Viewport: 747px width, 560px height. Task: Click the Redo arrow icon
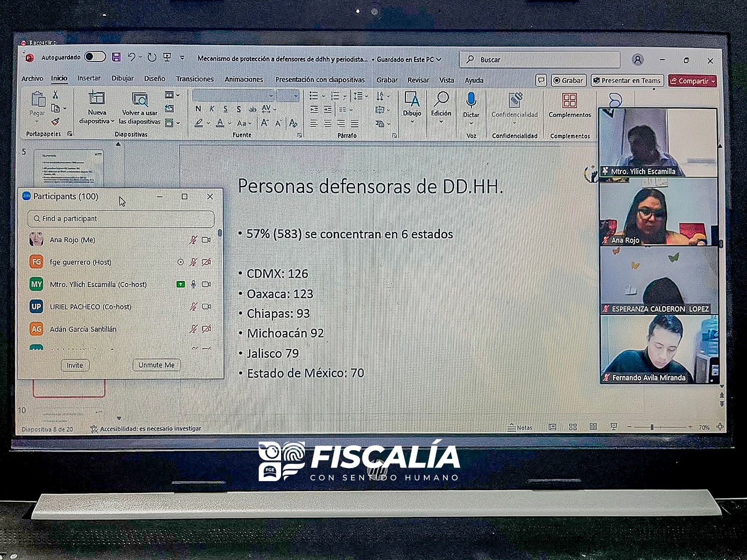click(152, 57)
